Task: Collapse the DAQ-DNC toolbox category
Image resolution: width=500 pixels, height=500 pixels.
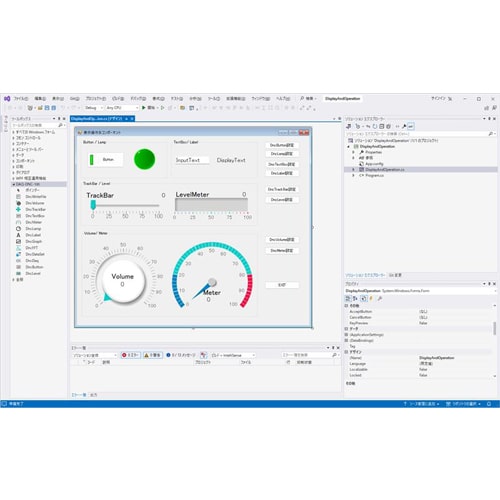Action: (x=14, y=184)
